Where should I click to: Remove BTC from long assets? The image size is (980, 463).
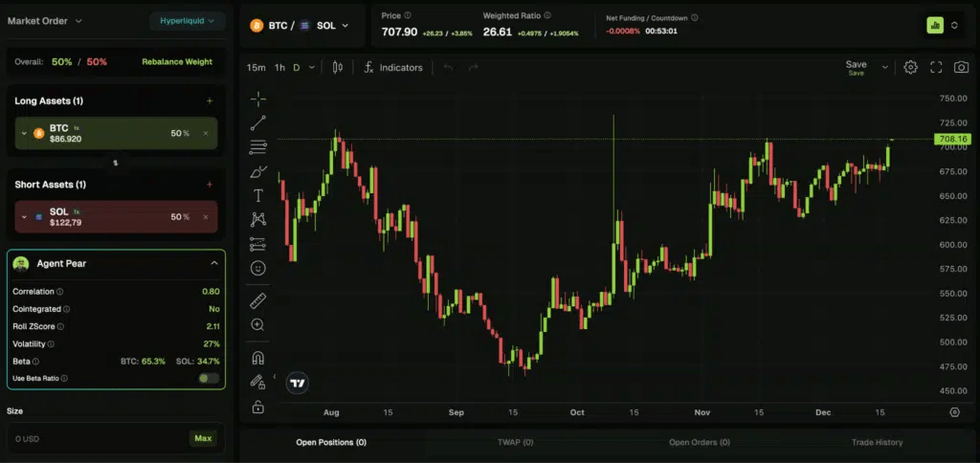206,133
